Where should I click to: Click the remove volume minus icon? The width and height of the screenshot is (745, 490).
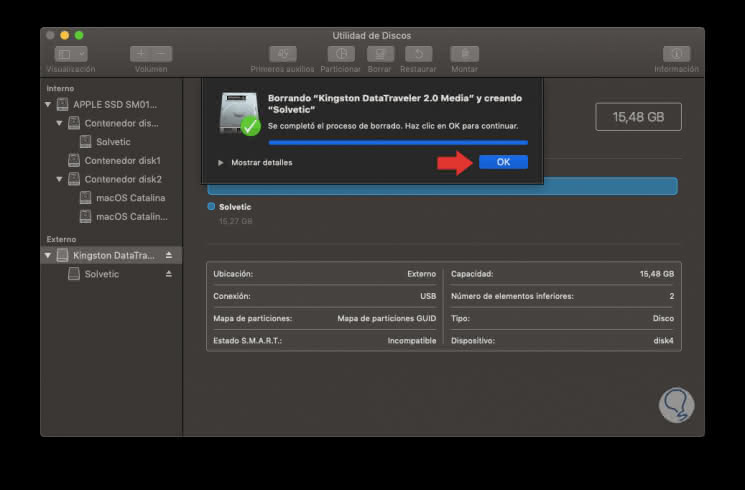click(x=162, y=54)
